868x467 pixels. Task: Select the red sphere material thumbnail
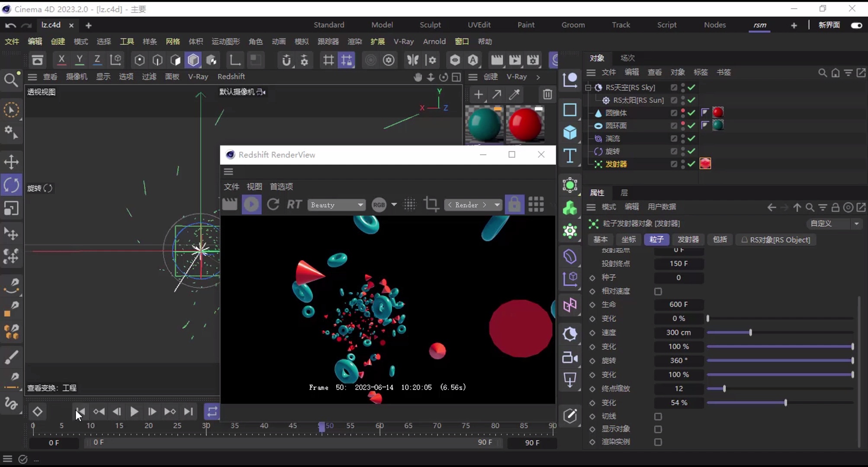pos(525,125)
